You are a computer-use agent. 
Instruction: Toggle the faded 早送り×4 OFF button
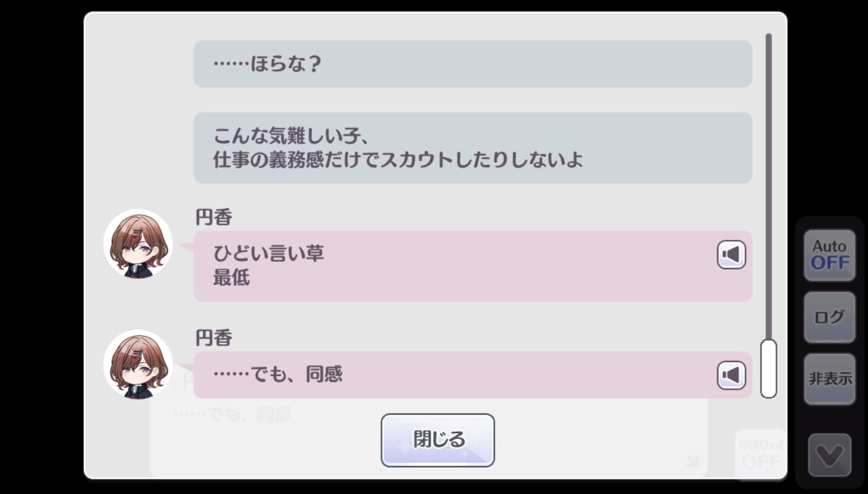tap(761, 455)
